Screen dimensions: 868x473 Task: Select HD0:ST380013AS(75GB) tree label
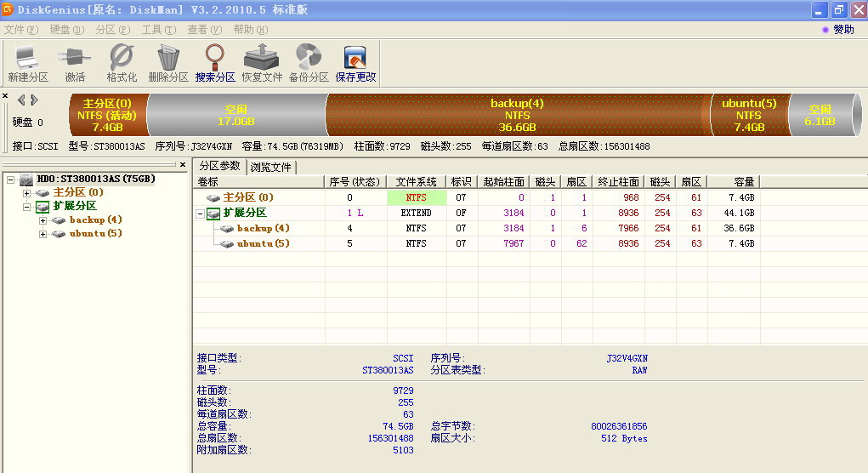pos(96,179)
